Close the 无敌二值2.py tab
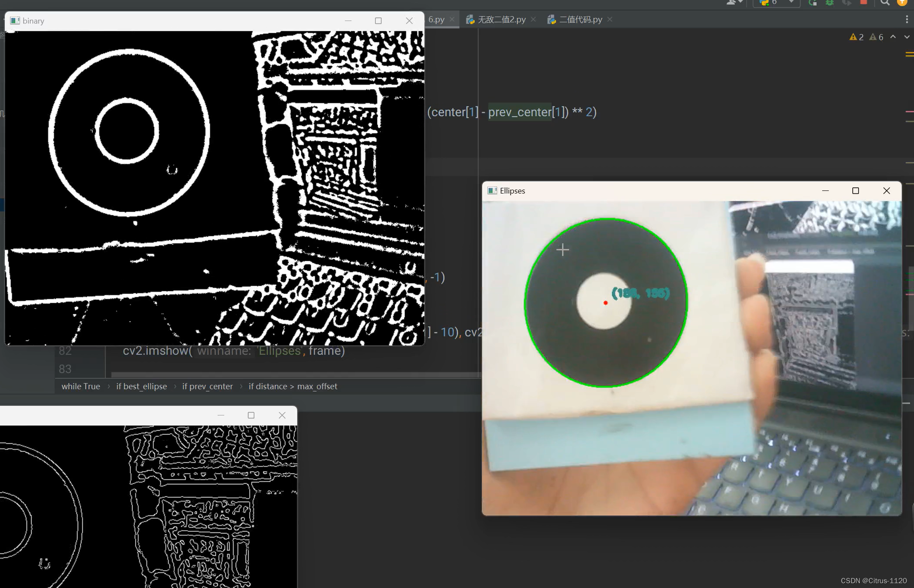Screen dimensions: 914x588 click(x=533, y=20)
